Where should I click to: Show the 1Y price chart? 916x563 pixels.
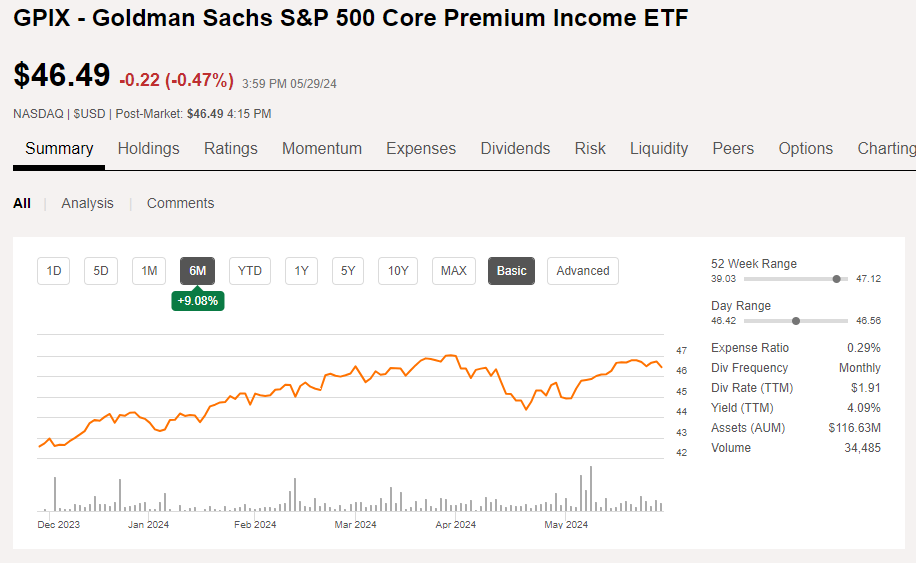click(301, 271)
